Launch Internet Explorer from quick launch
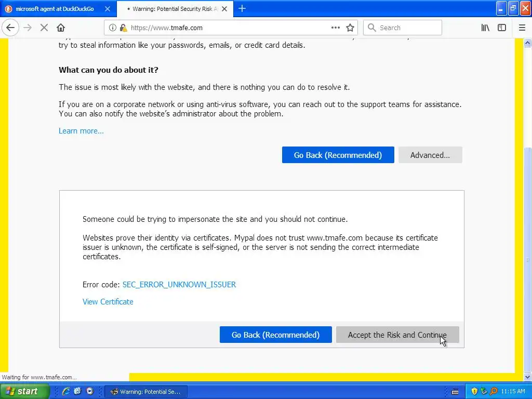The height and width of the screenshot is (399, 532). click(x=66, y=392)
